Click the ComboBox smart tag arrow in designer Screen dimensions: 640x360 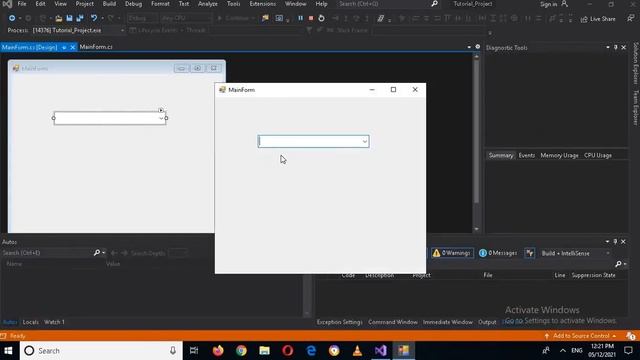tap(161, 110)
